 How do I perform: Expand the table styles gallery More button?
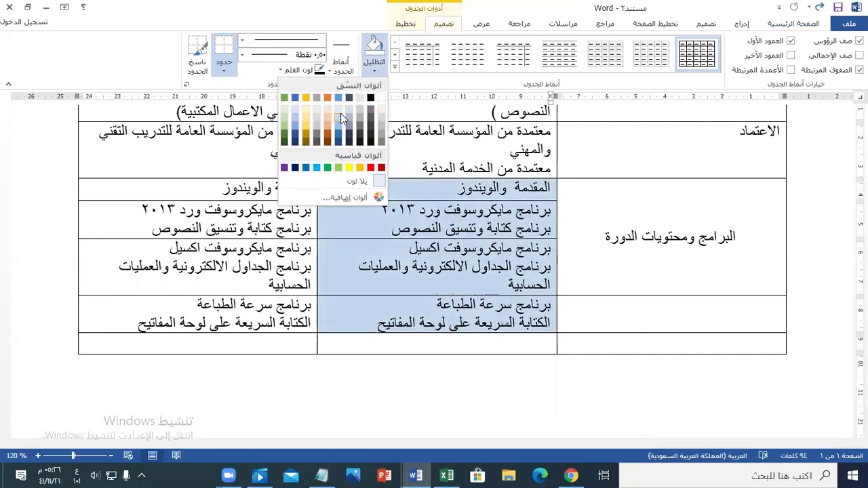tap(395, 66)
